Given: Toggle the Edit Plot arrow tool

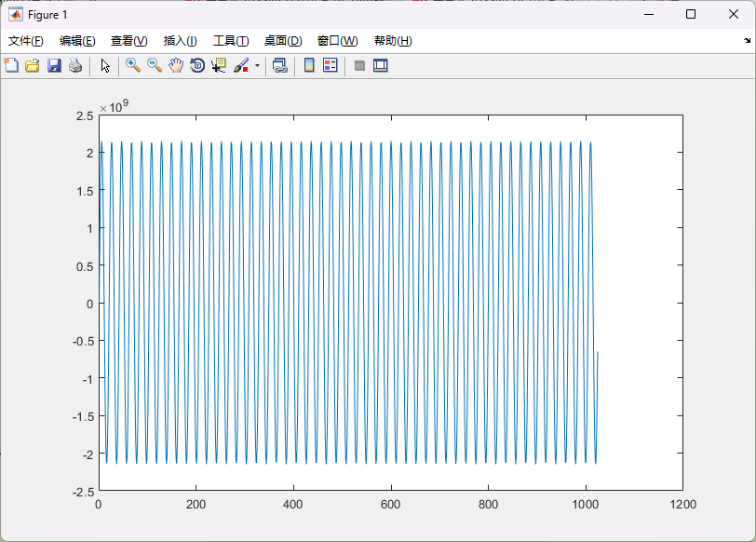Looking at the screenshot, I should click(105, 65).
